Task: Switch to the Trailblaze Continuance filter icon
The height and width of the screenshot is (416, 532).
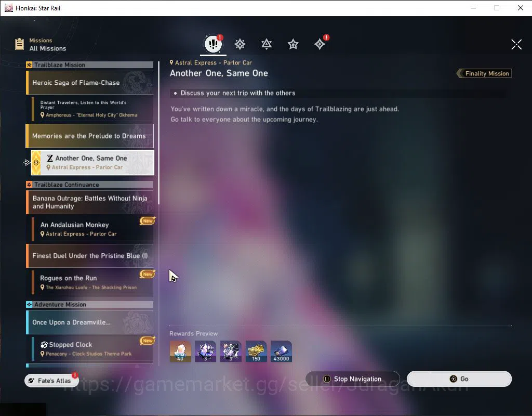Action: [267, 44]
